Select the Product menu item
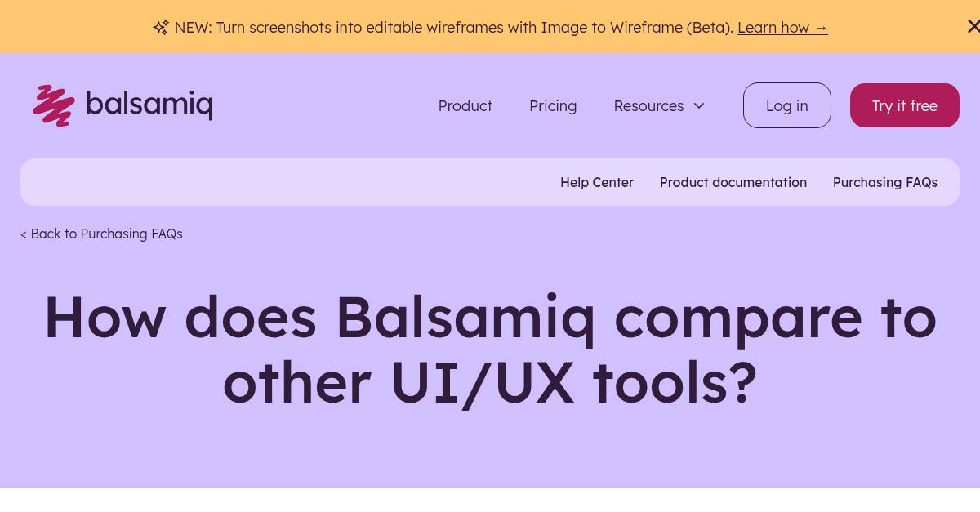Screen dimensions: 980x512 [465, 105]
